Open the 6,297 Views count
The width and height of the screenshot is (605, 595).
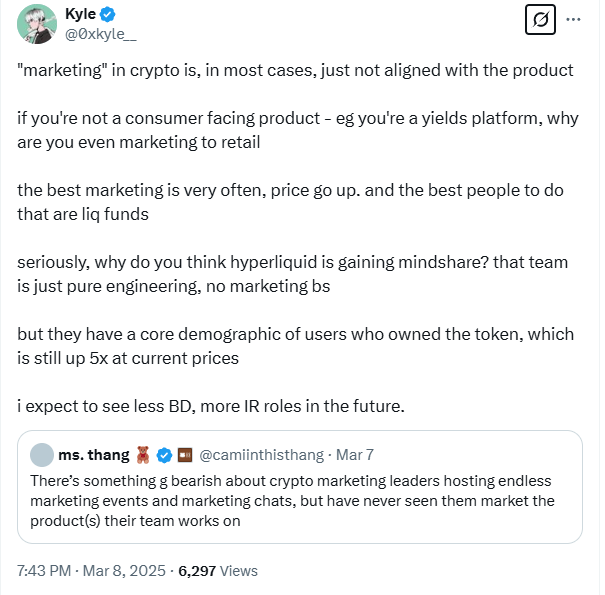(x=218, y=571)
